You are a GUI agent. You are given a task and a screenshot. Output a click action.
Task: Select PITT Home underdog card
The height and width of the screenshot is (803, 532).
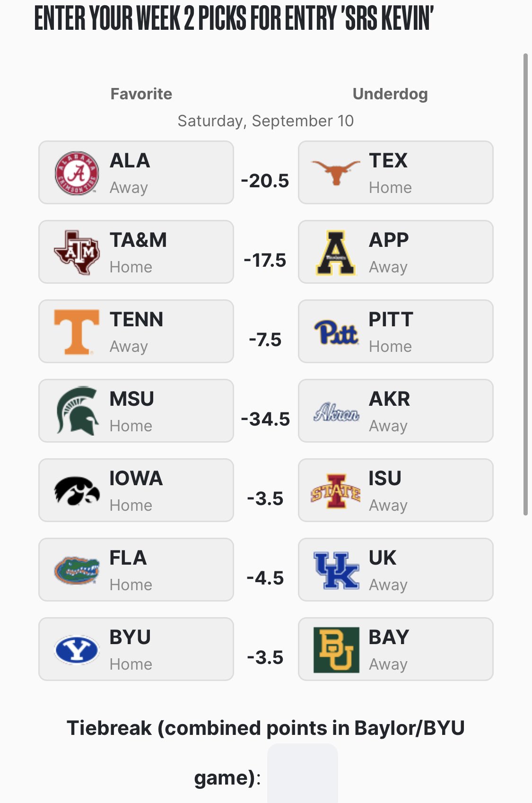pyautogui.click(x=396, y=331)
